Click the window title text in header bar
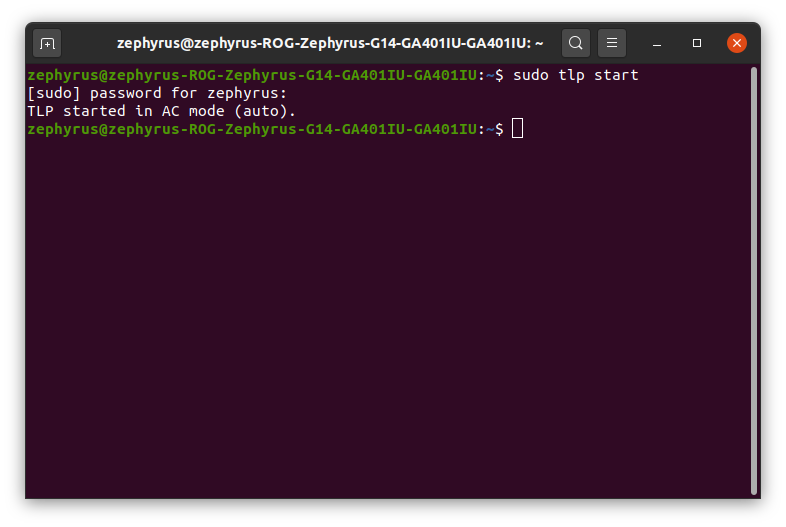The image size is (786, 527). [x=330, y=43]
